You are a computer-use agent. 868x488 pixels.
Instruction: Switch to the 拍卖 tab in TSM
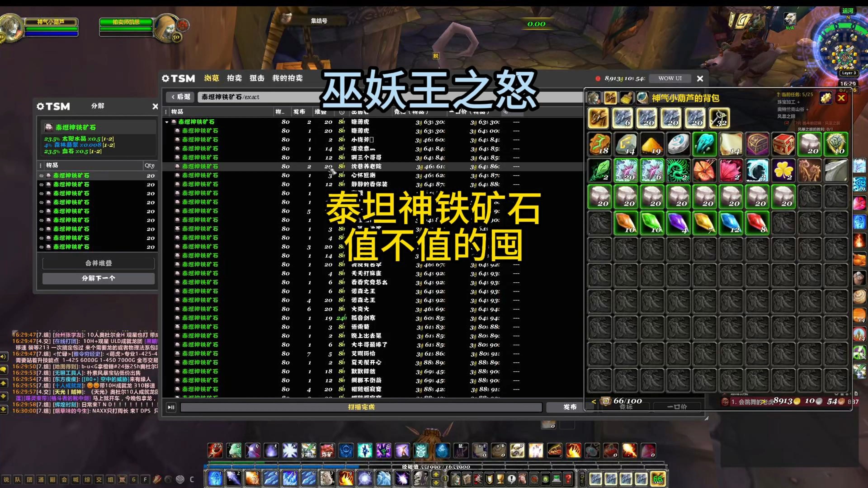coord(235,78)
